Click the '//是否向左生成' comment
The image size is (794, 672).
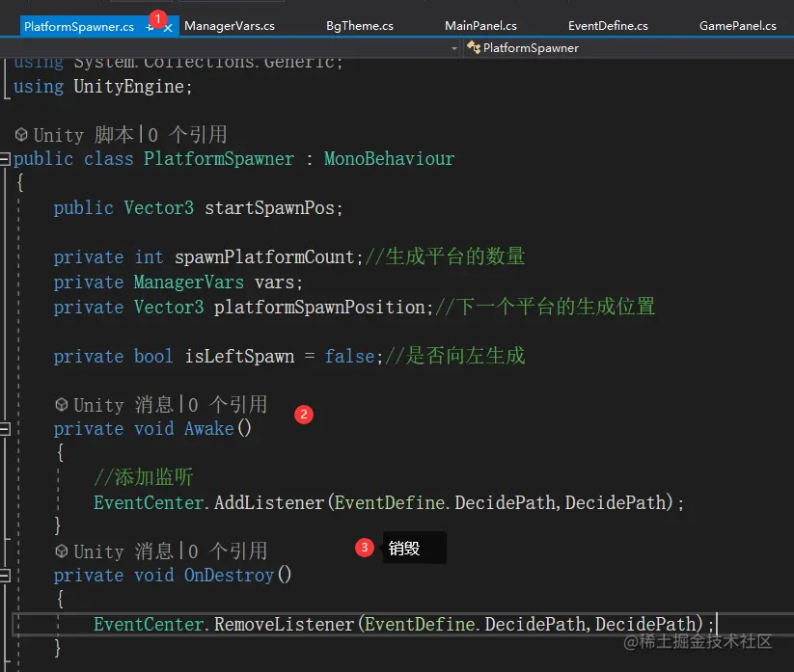click(455, 356)
